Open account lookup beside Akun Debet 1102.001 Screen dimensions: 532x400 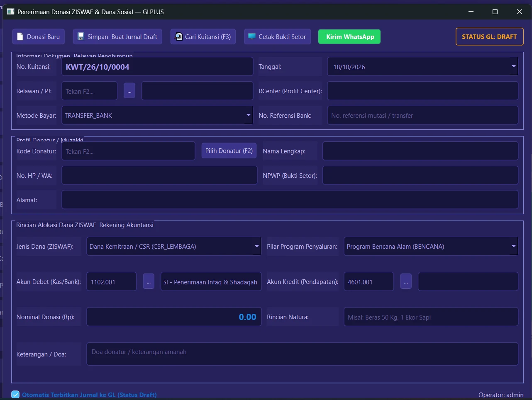click(149, 281)
